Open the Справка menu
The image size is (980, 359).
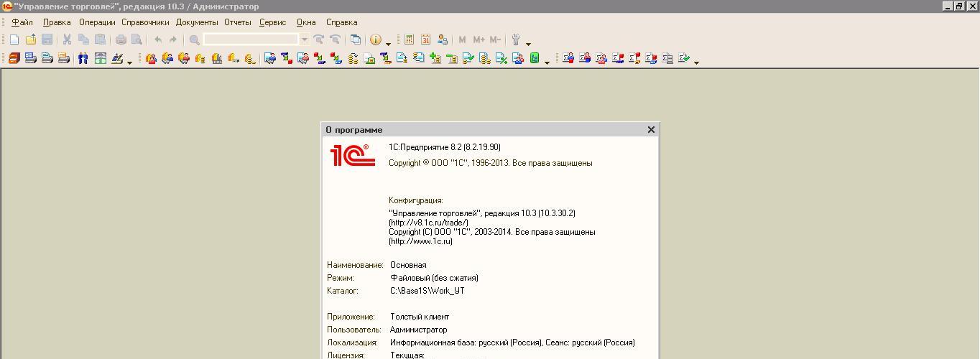click(x=341, y=22)
